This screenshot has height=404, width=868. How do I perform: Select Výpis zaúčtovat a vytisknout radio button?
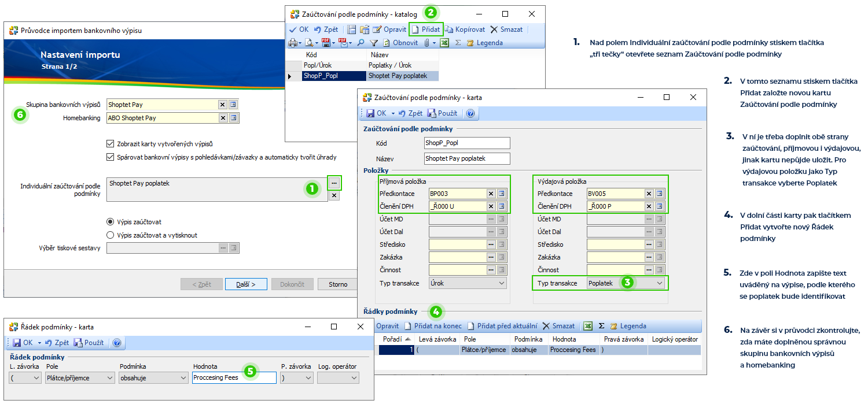[x=111, y=235]
